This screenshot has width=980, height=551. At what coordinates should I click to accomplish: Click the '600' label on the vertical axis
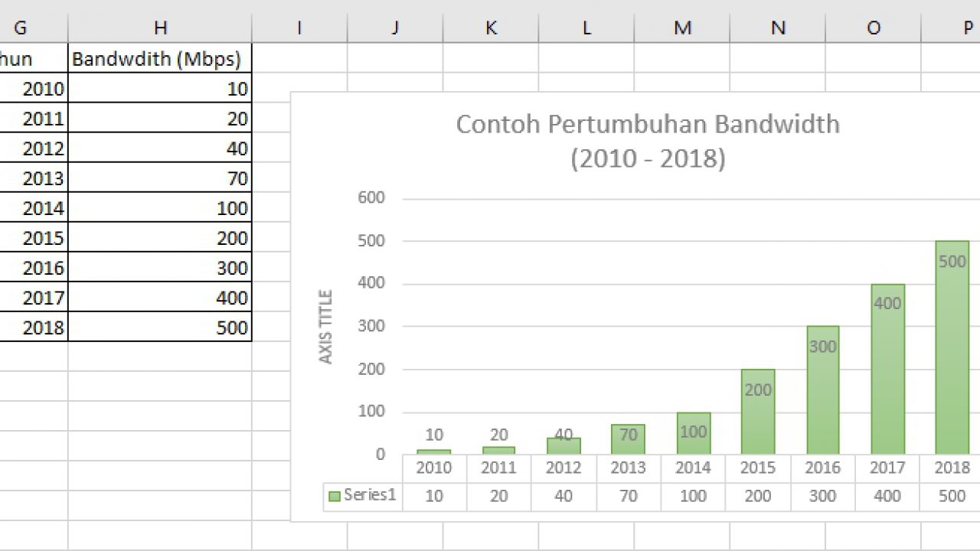tap(371, 197)
